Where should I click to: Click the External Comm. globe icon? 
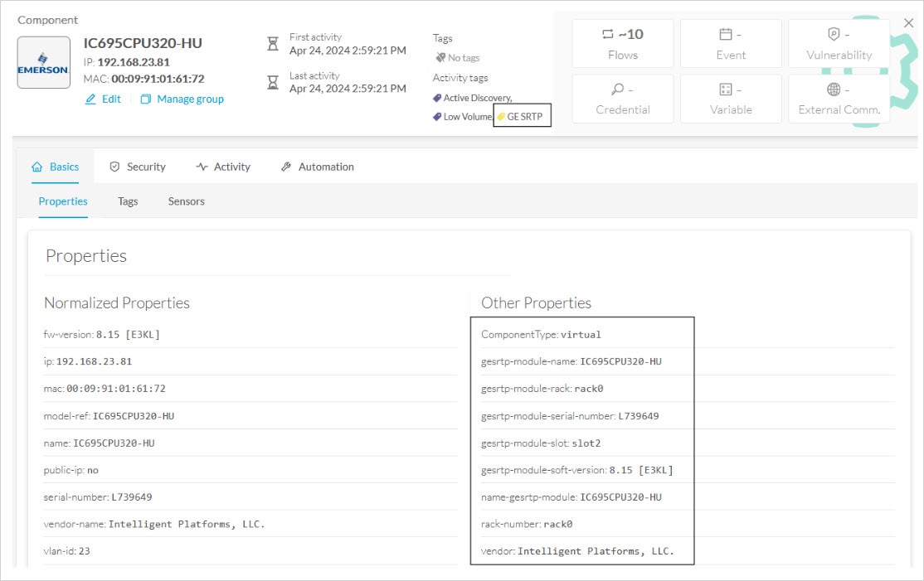[x=834, y=89]
